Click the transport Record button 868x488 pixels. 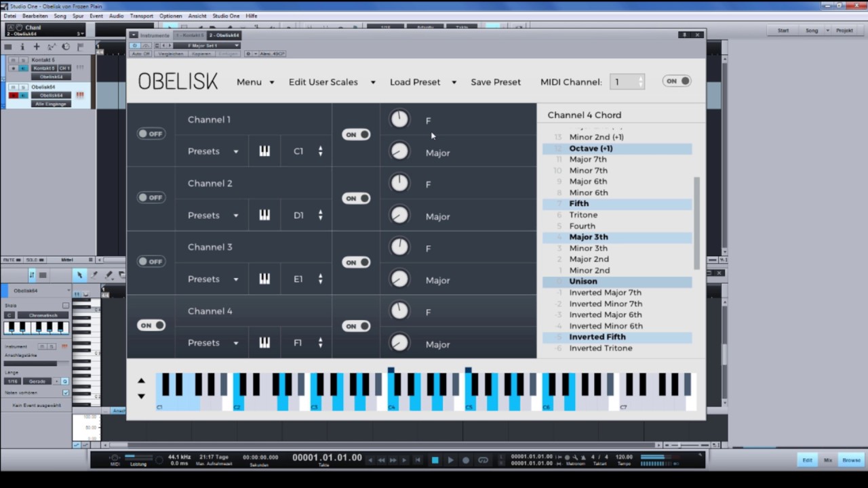pyautogui.click(x=466, y=460)
